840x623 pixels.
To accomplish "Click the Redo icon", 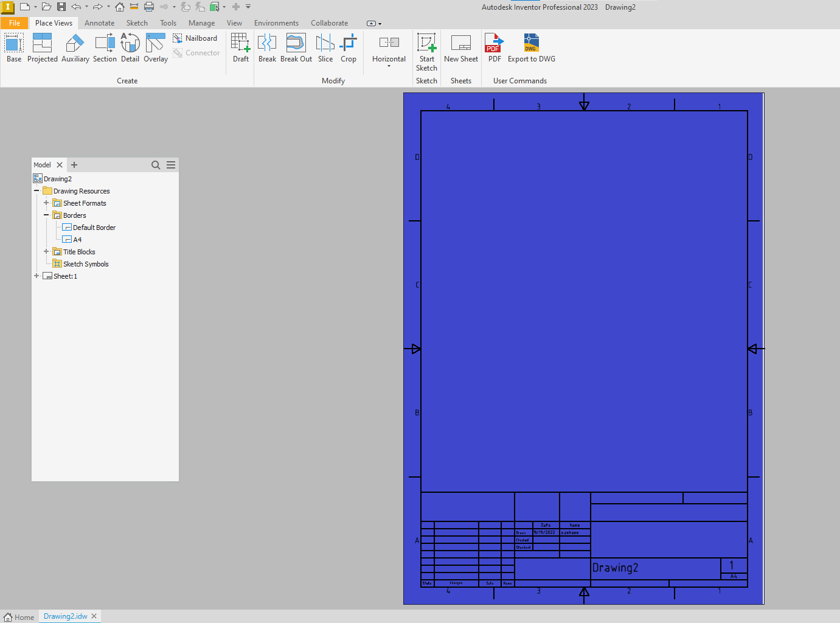I will click(x=97, y=7).
